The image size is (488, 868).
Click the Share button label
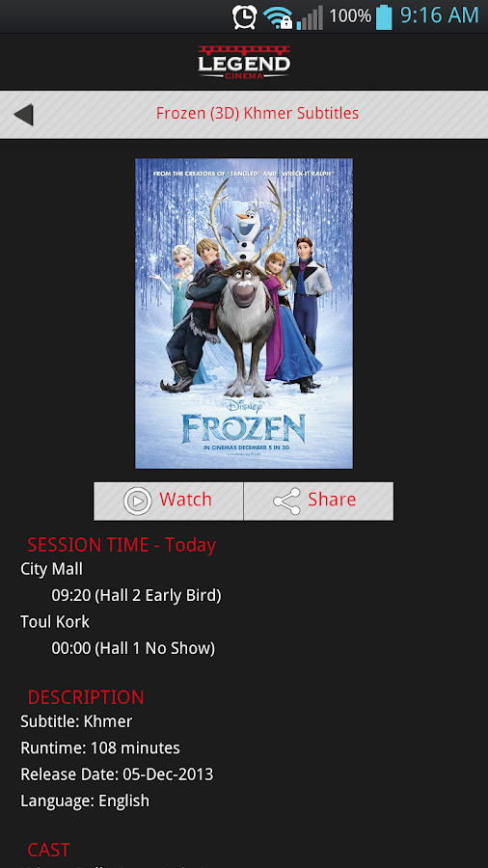tap(332, 500)
